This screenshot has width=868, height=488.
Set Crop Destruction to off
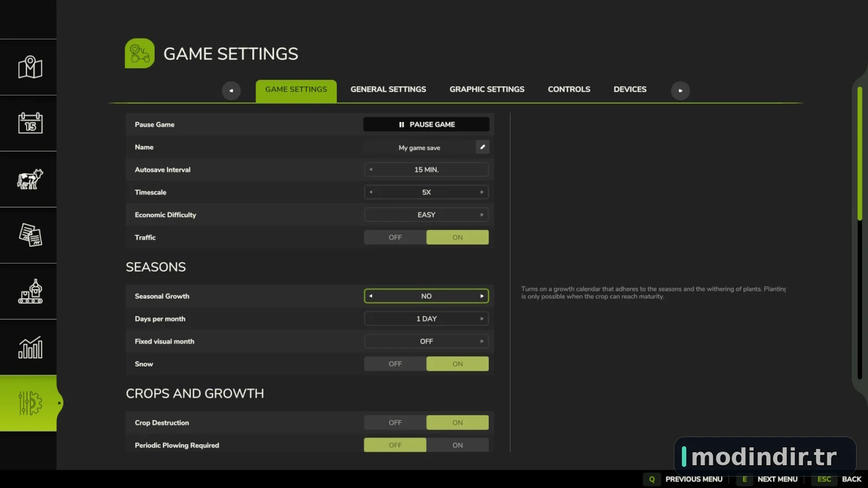point(395,422)
